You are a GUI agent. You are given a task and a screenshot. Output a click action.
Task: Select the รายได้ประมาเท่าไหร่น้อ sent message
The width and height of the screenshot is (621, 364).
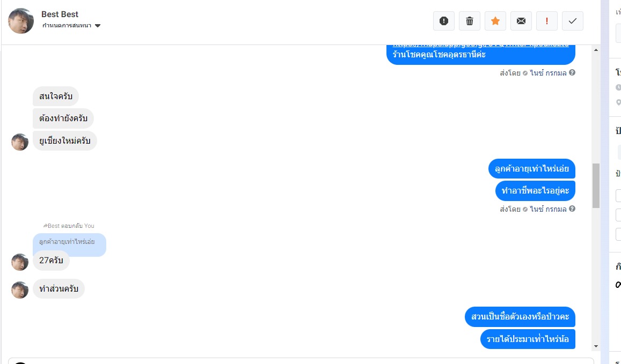pos(528,339)
